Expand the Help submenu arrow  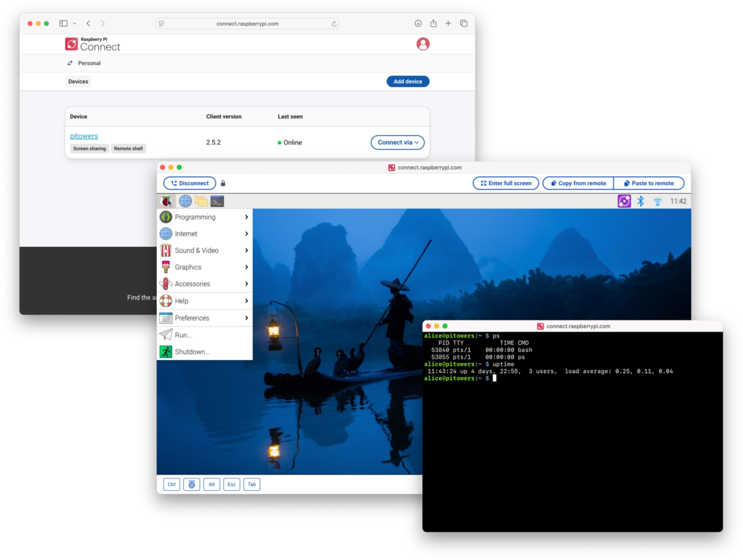[x=246, y=301]
